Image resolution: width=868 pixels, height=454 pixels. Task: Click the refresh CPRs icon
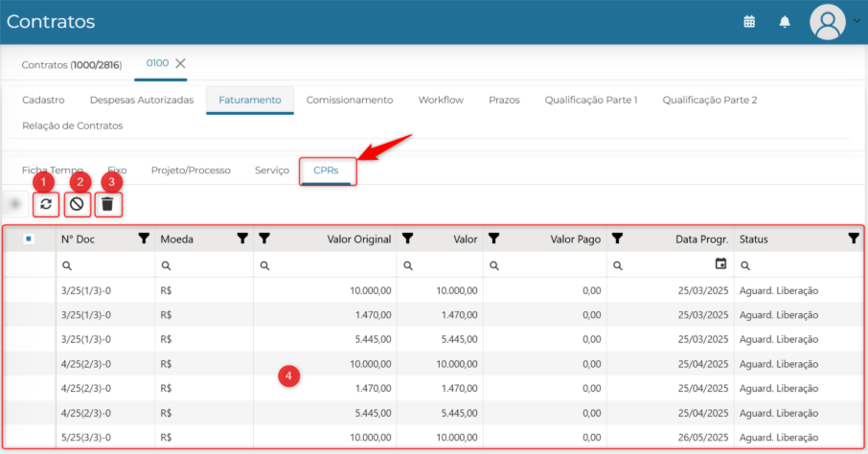[x=46, y=204]
